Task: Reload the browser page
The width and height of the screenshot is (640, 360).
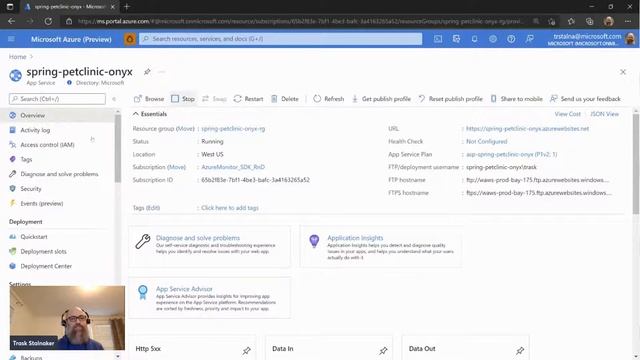Action: coord(48,21)
